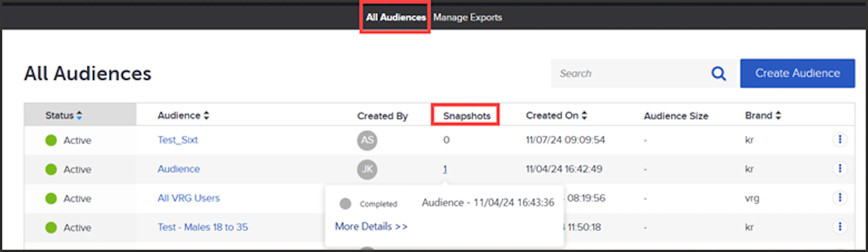Click the JK creator avatar
The image size is (868, 252).
coord(367,169)
